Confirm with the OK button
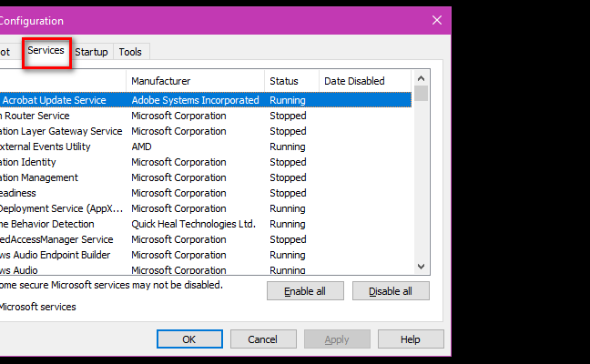This screenshot has height=364, width=590. tap(189, 339)
